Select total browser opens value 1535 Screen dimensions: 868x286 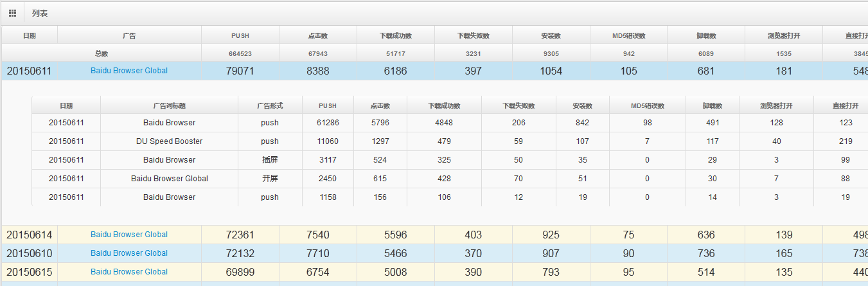click(784, 54)
